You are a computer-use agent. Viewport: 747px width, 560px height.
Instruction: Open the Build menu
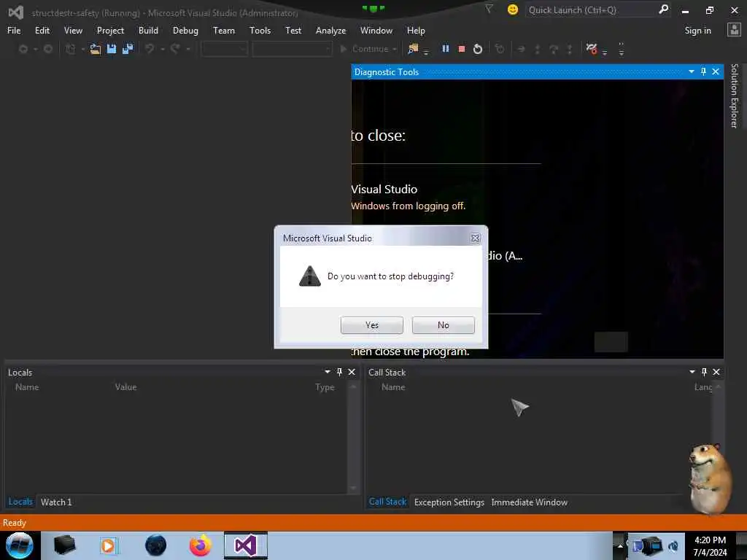[148, 31]
